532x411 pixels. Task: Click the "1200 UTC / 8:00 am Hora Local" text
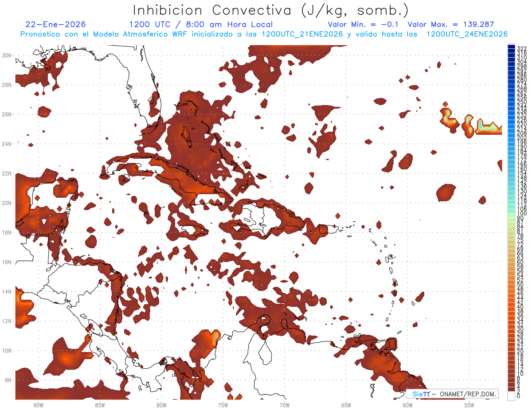click(201, 24)
